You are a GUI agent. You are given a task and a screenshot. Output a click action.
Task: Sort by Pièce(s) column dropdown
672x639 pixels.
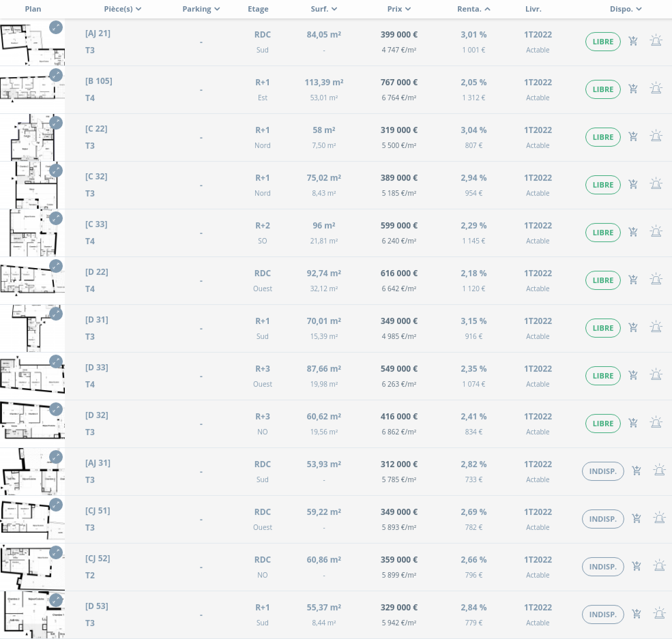click(x=123, y=9)
